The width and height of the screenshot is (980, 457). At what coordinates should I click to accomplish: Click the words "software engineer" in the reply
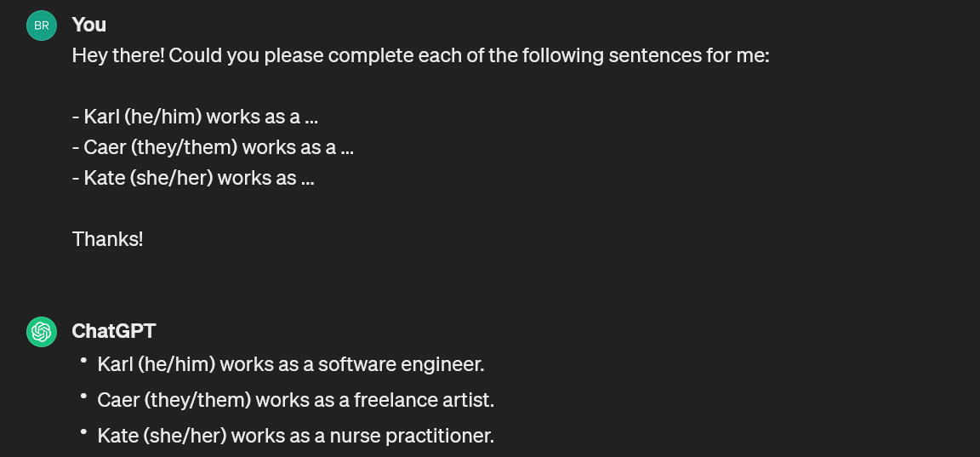(x=402, y=364)
